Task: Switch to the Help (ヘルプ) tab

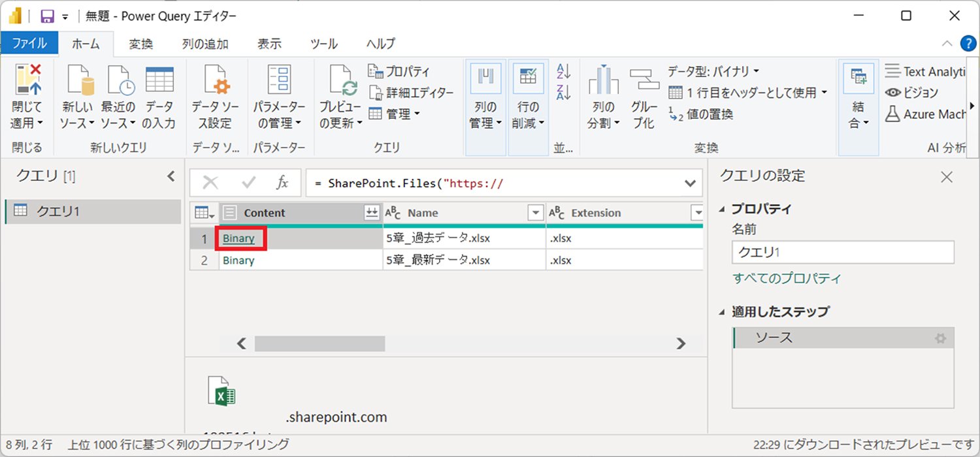Action: pyautogui.click(x=381, y=44)
